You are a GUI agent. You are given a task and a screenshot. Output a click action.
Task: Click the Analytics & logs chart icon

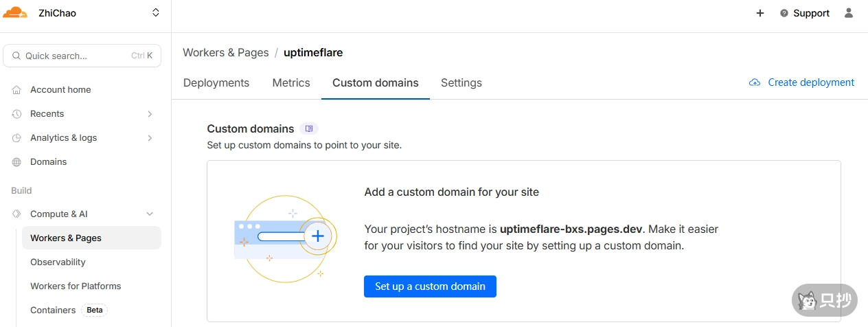[16, 138]
